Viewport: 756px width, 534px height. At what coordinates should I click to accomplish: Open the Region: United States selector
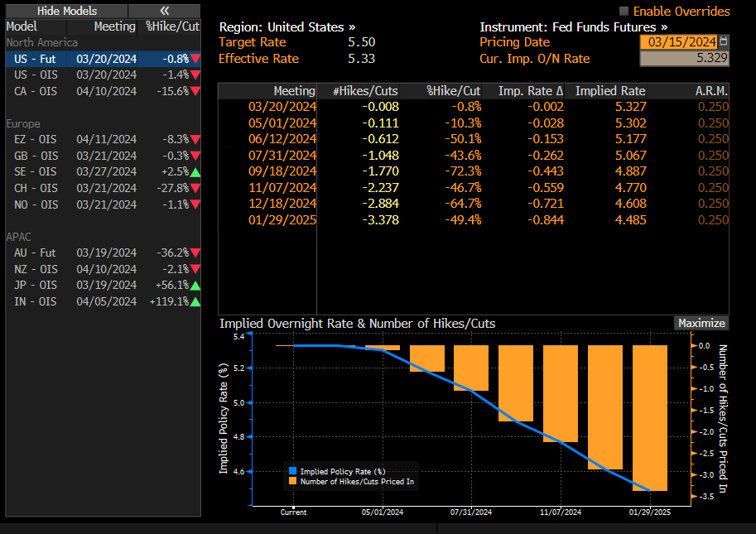287,26
